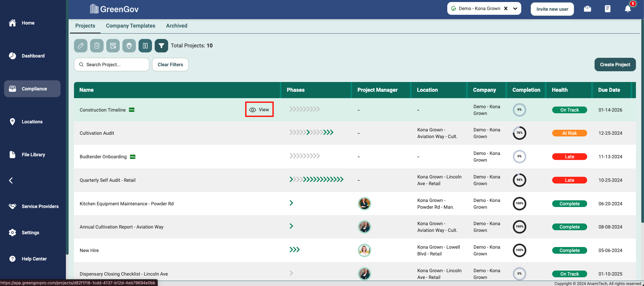Open the Budtender Onboarding project
Screen dimensions: 644x286
coord(103,157)
